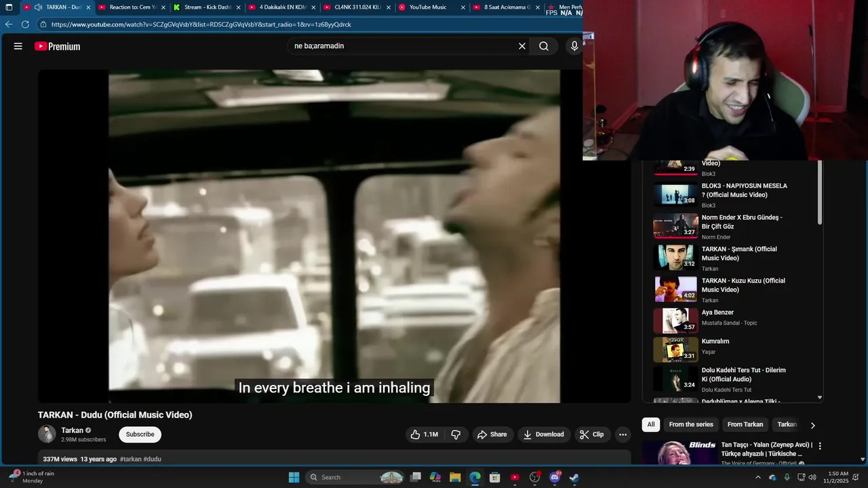Share the Tarkan video

pyautogui.click(x=492, y=434)
